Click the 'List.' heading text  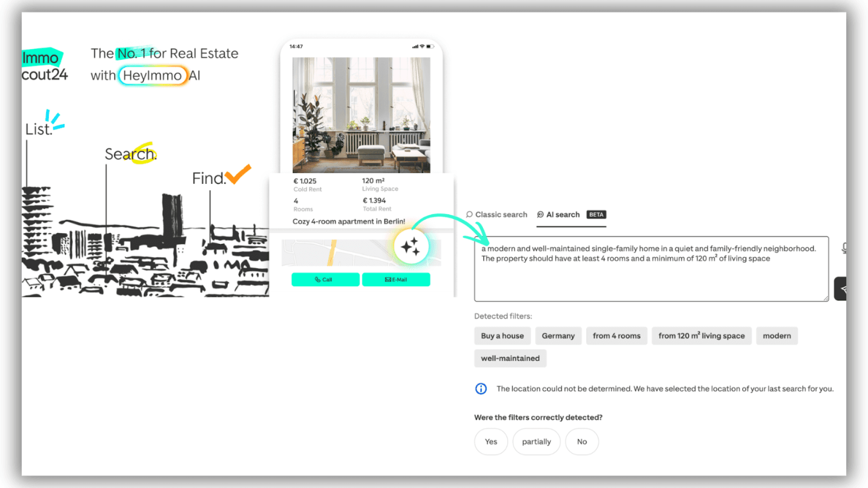pyautogui.click(x=39, y=129)
